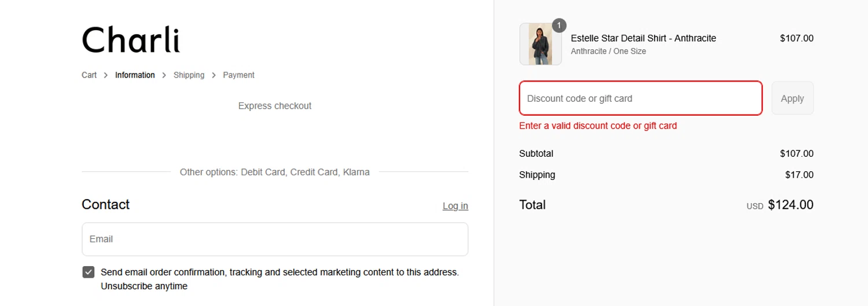Click the email consent description text

280,279
